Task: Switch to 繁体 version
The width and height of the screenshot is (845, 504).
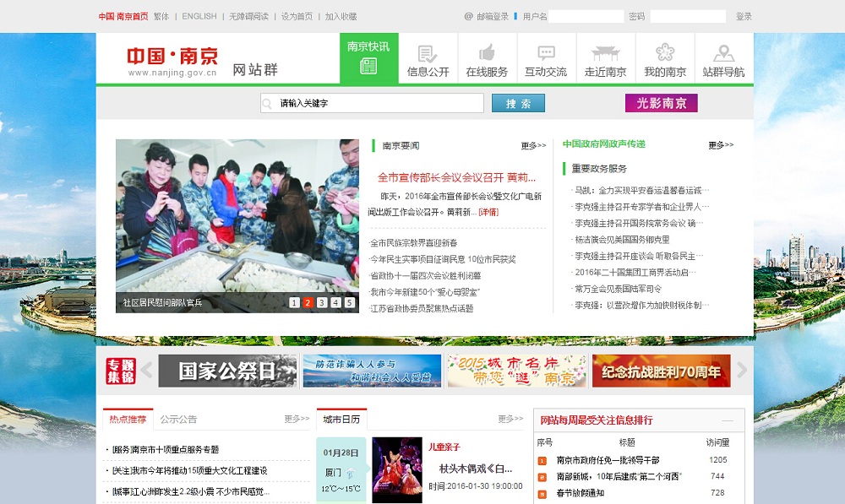Action: (x=161, y=17)
